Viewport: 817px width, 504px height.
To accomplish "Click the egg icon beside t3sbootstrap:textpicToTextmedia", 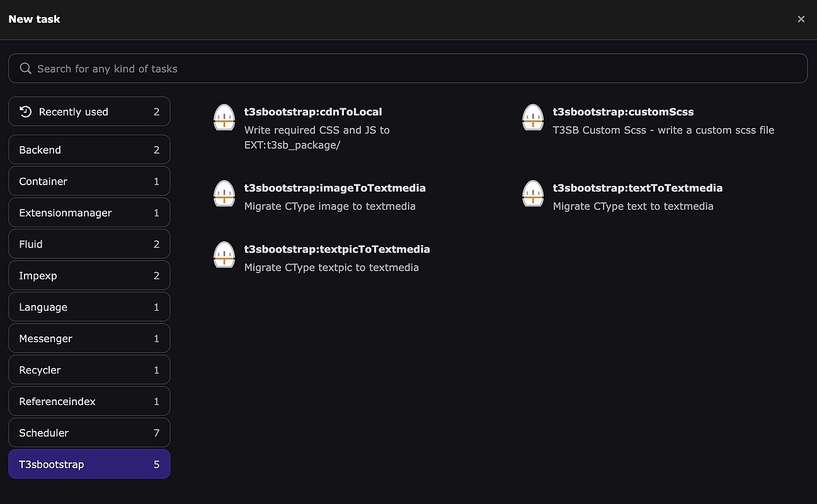I will pos(224,255).
